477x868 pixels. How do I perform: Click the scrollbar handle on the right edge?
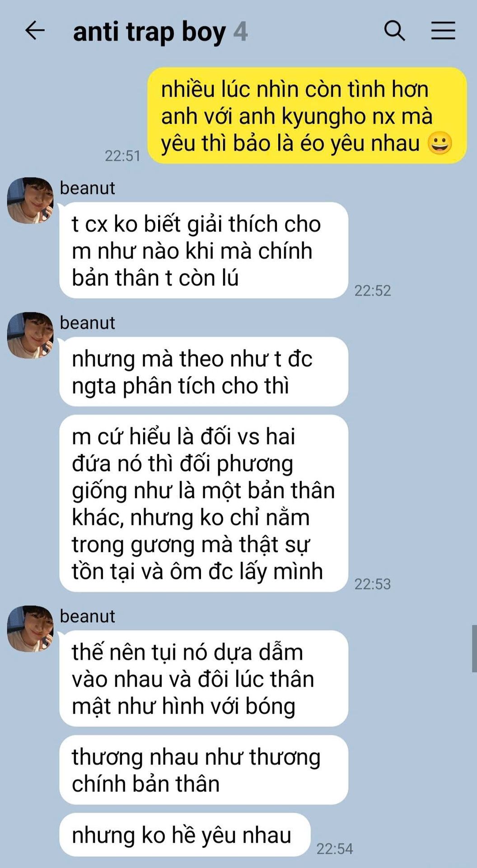coord(474,649)
